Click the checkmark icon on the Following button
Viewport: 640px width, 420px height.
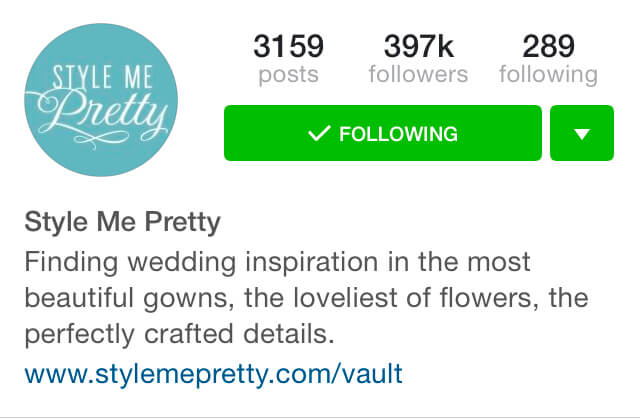coord(320,134)
